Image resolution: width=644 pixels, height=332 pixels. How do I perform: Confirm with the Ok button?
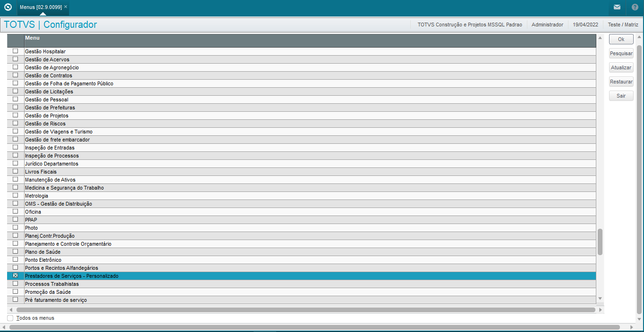(x=621, y=39)
